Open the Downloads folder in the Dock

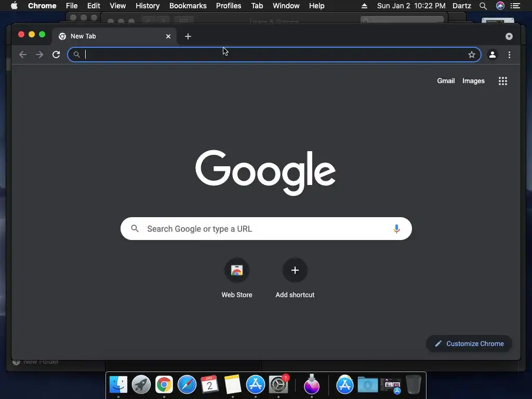[368, 384]
